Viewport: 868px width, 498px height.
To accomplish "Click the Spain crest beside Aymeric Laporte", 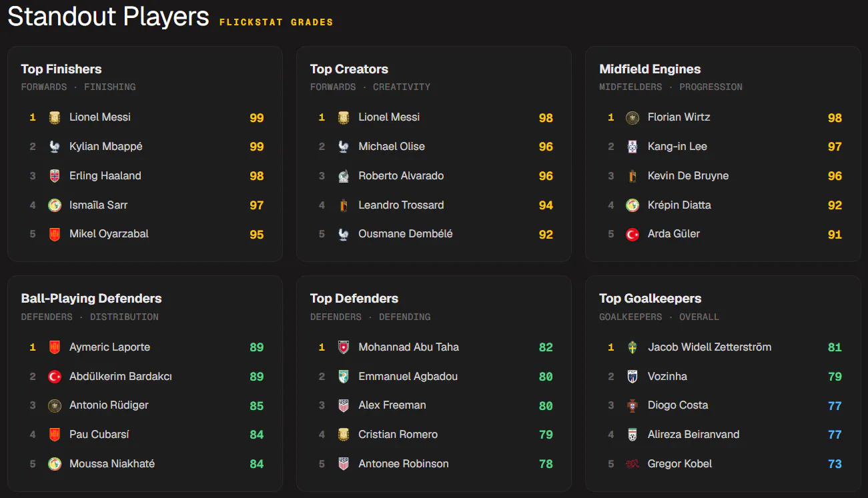I will 55,347.
